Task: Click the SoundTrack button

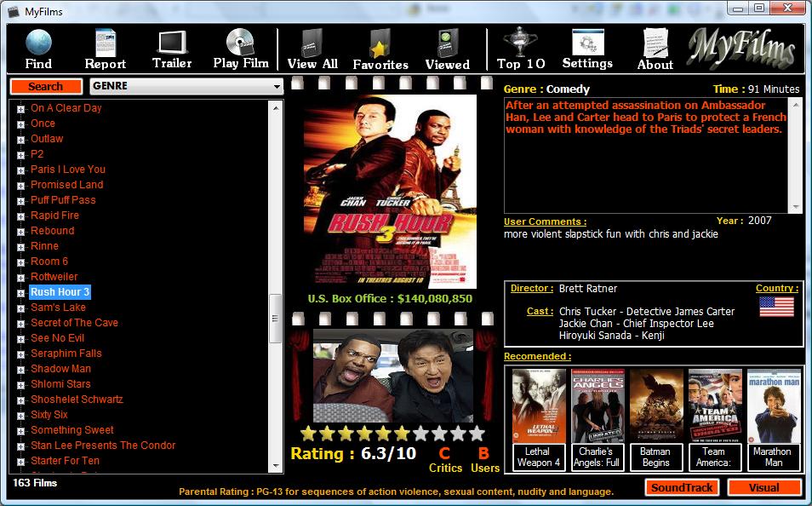Action: (x=682, y=487)
